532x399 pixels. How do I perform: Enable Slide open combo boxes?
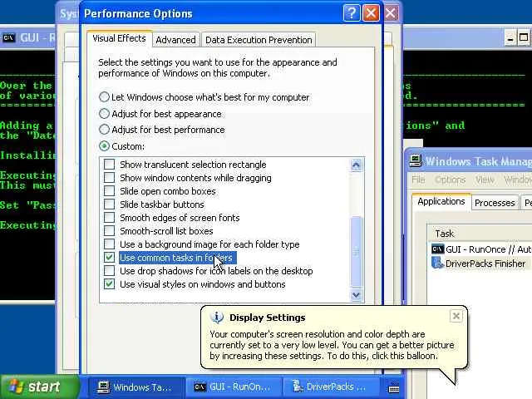coord(109,191)
